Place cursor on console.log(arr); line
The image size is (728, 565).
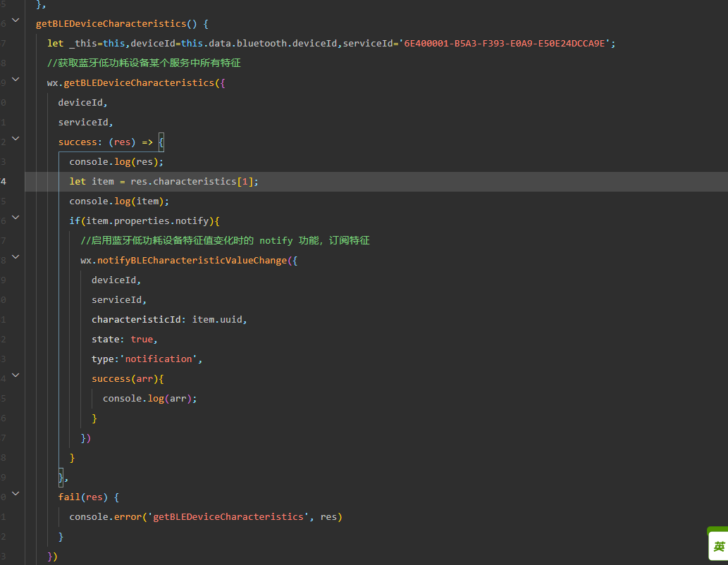click(x=149, y=398)
